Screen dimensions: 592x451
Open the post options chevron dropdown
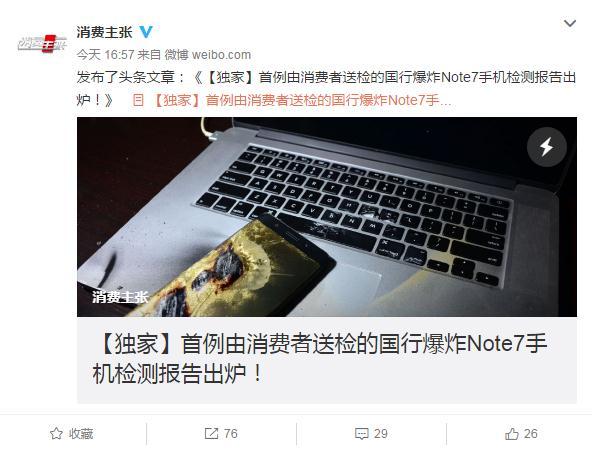[x=569, y=23]
